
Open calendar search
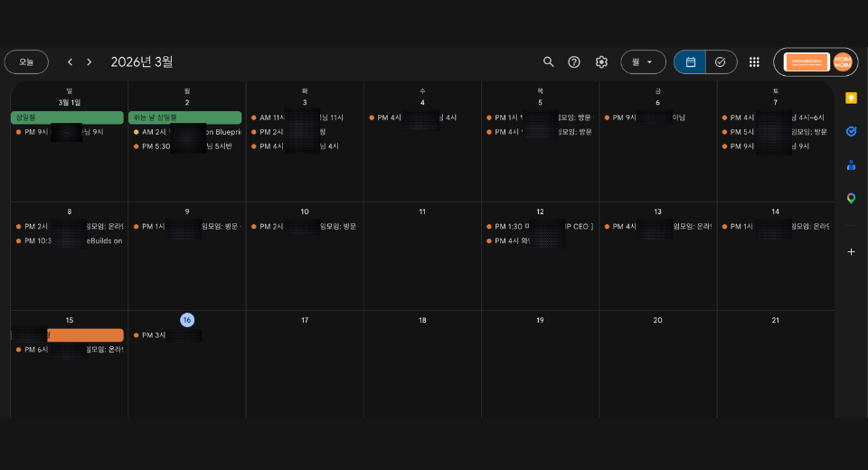tap(548, 61)
